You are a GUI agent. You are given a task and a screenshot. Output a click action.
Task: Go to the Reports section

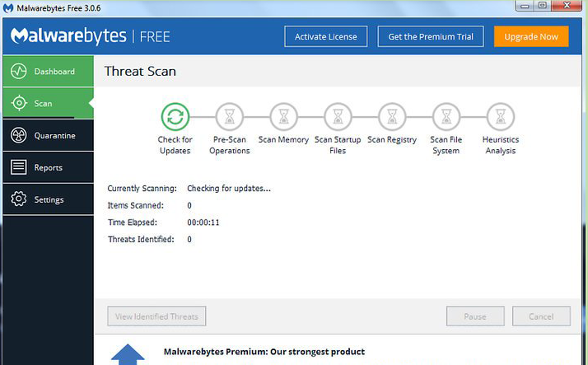tap(48, 167)
